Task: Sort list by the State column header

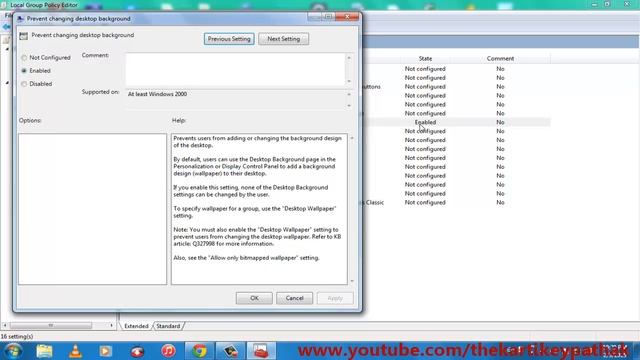Action: pos(425,59)
